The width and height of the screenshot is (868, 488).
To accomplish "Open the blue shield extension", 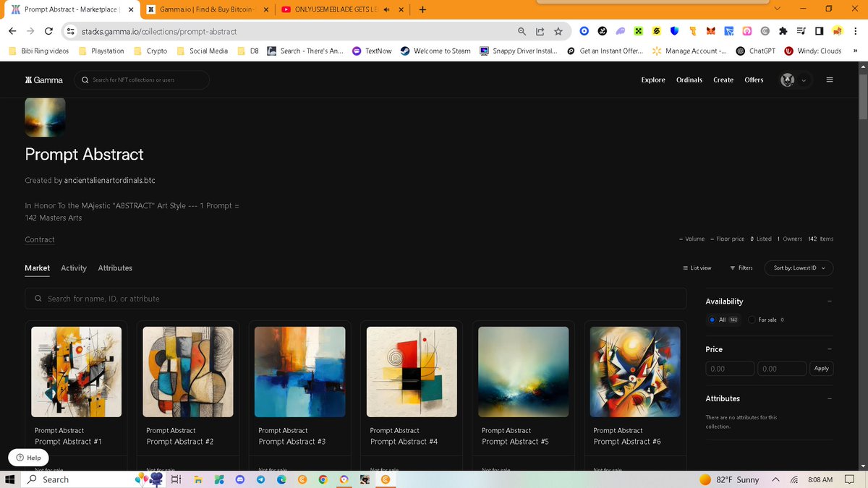I will [x=675, y=31].
